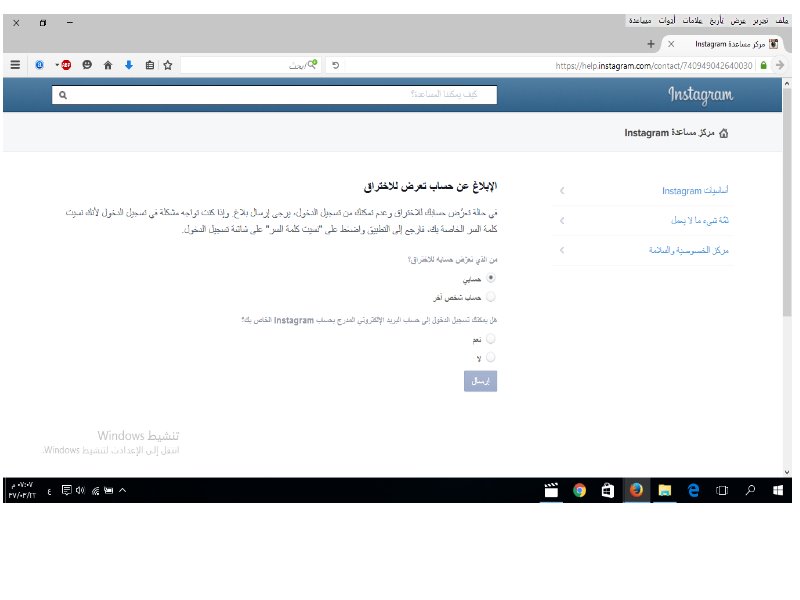The width and height of the screenshot is (800, 600).
Task: Go to the Firefox home page icon
Action: click(x=108, y=65)
